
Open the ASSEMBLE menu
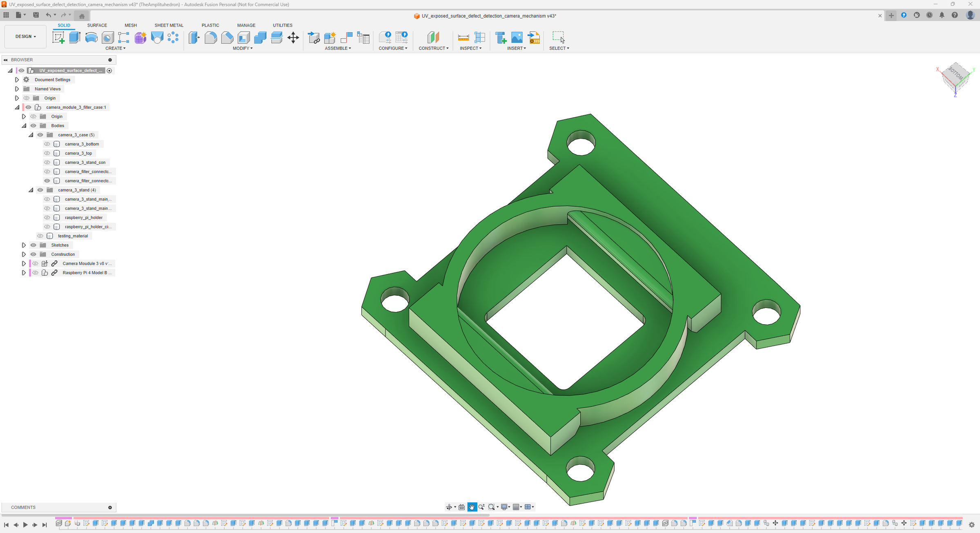pyautogui.click(x=338, y=48)
